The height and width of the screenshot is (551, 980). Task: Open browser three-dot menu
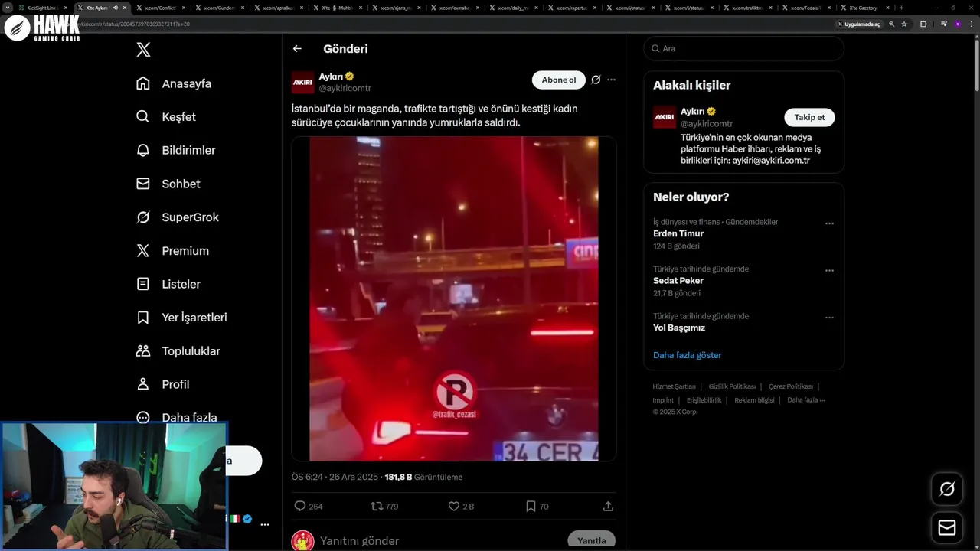tap(971, 24)
